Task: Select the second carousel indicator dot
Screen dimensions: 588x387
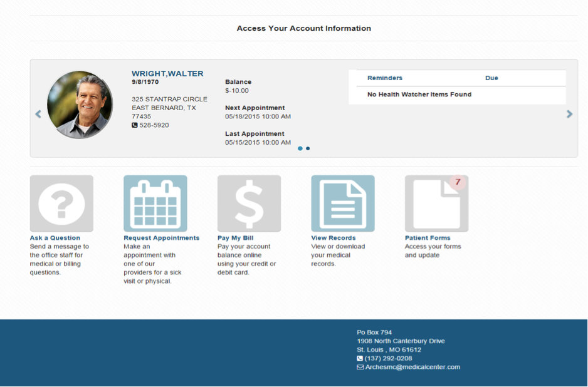Action: (x=308, y=148)
